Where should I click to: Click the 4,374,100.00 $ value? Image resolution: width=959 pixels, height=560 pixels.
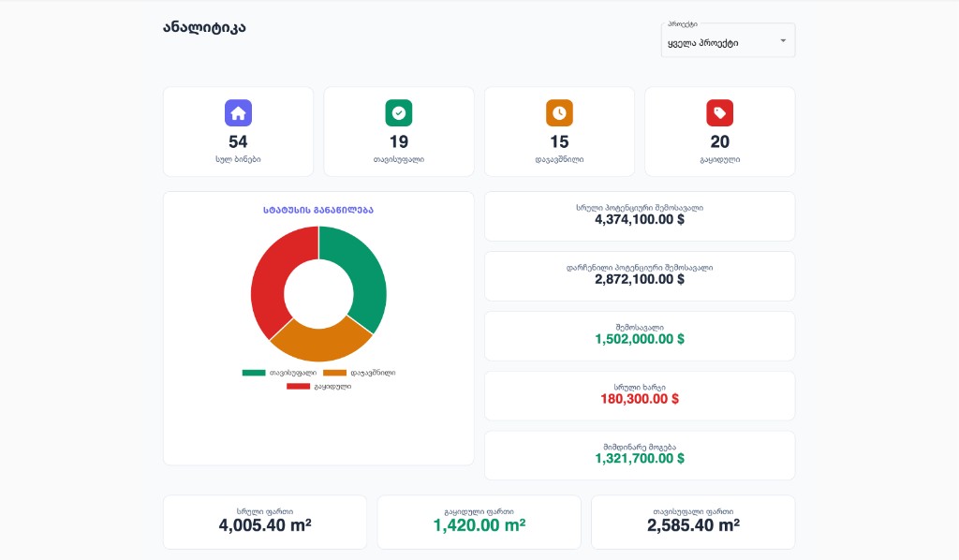pos(640,219)
